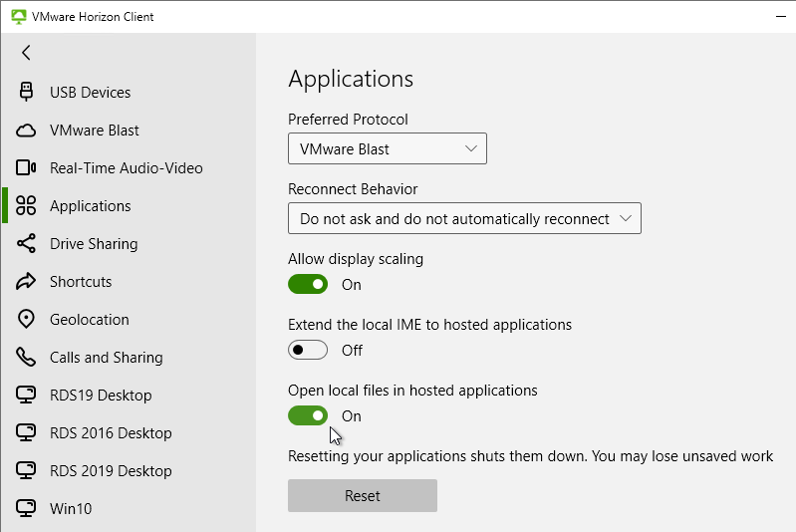Click the Applications page heading
796x532 pixels.
click(351, 79)
